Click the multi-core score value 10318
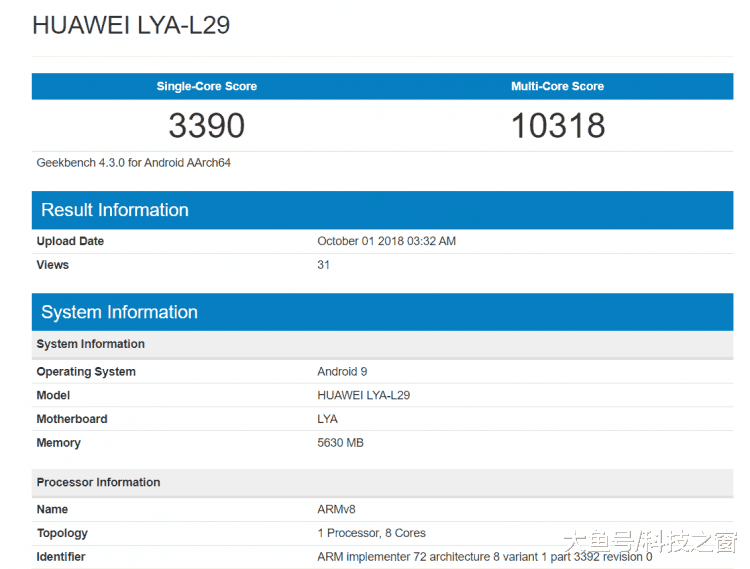The image size is (750, 569). click(x=558, y=125)
